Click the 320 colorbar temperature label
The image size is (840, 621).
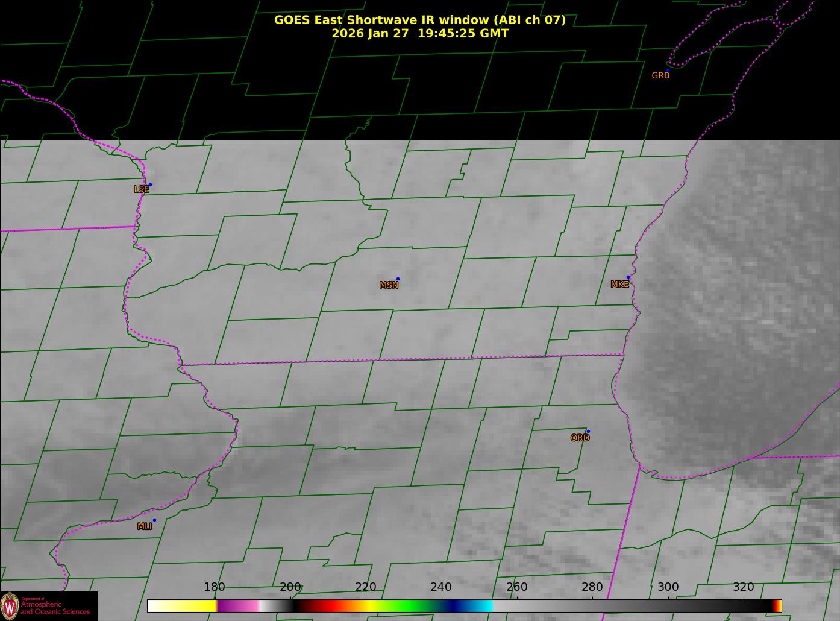click(x=744, y=587)
